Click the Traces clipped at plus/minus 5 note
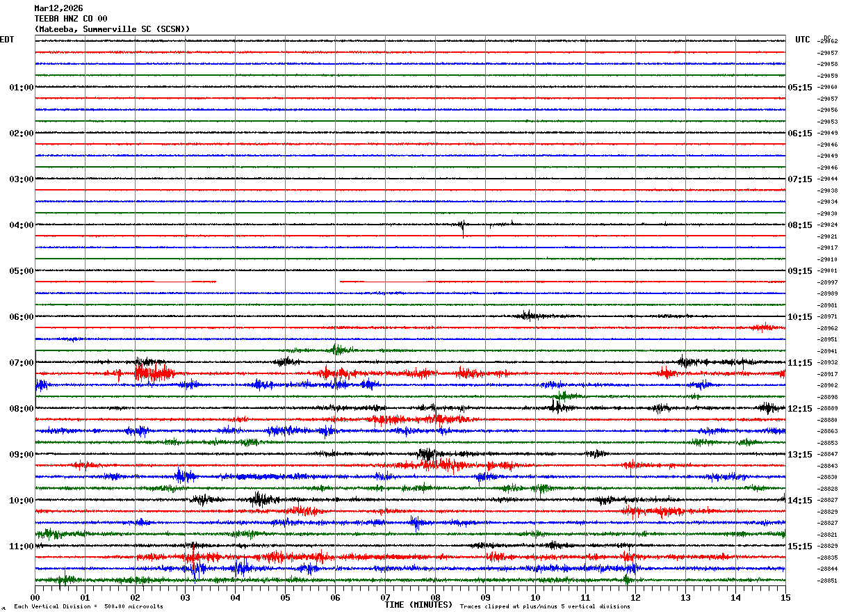841x616 pixels. (545, 606)
